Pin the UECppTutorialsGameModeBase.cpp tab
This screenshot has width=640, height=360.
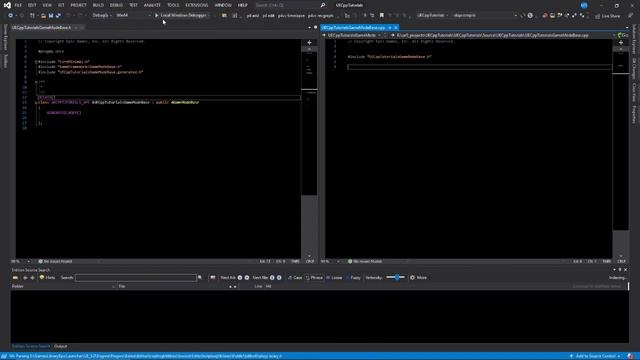tap(390, 28)
